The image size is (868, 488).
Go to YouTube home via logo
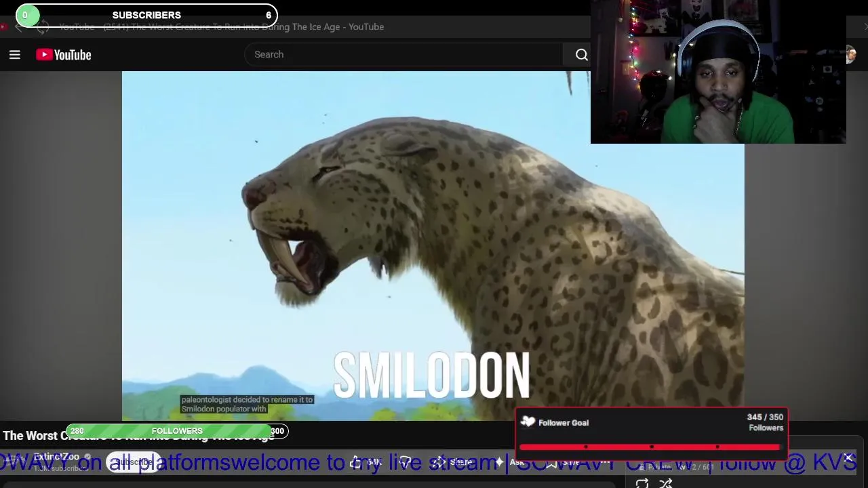64,55
